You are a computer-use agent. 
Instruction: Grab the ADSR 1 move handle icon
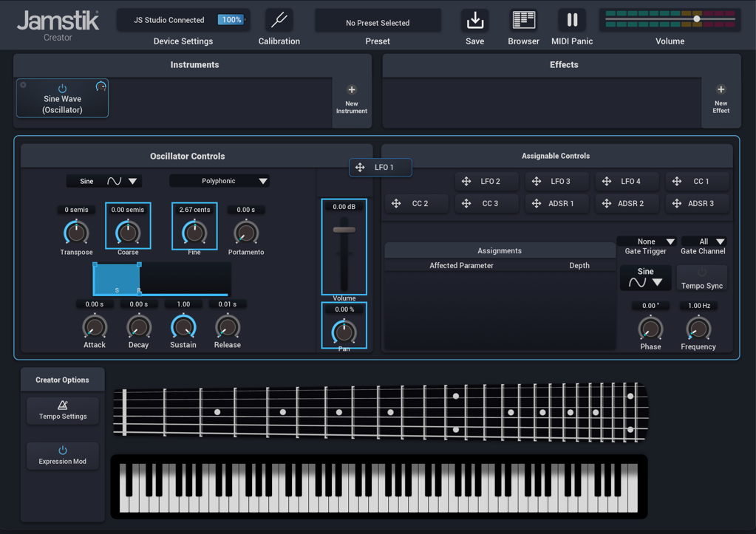tap(536, 203)
